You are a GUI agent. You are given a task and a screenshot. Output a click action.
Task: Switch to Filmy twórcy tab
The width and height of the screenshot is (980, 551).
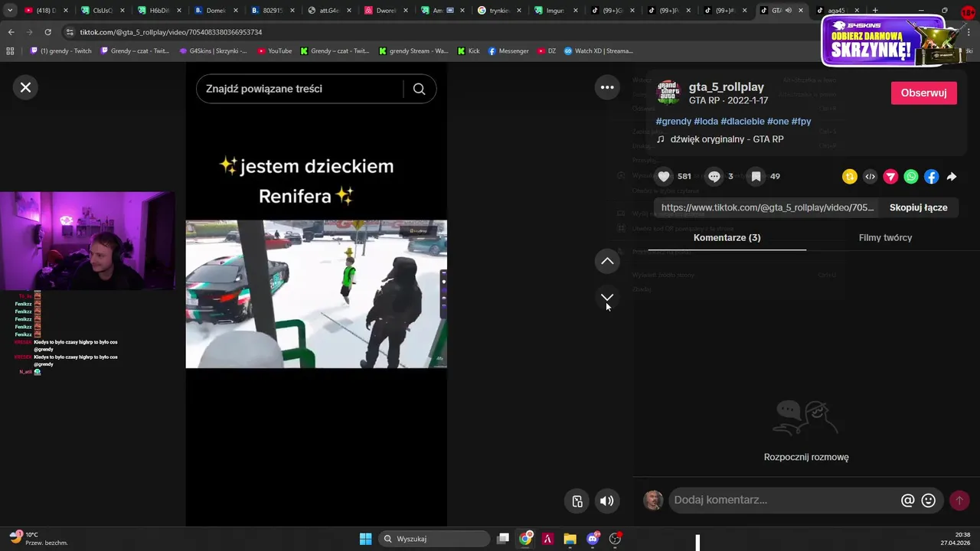[x=885, y=238]
